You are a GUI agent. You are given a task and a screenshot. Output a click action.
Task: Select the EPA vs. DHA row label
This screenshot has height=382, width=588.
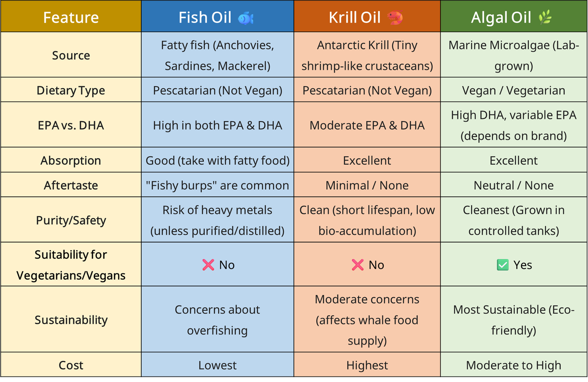pos(71,125)
